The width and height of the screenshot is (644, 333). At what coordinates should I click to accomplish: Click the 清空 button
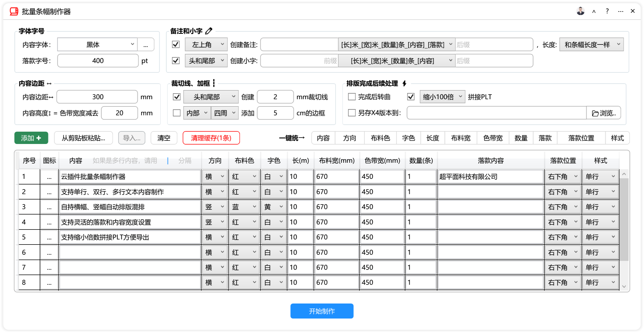tap(164, 138)
